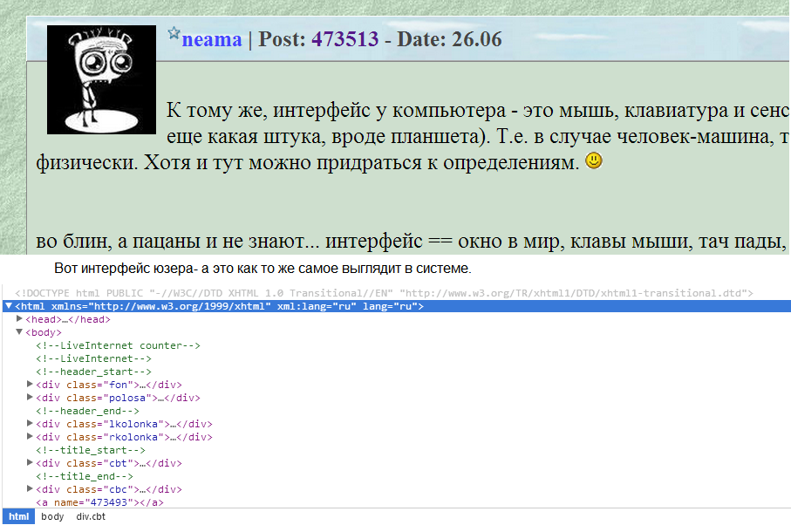This screenshot has width=791, height=532.
Task: Collapse the body element node
Action: (19, 332)
